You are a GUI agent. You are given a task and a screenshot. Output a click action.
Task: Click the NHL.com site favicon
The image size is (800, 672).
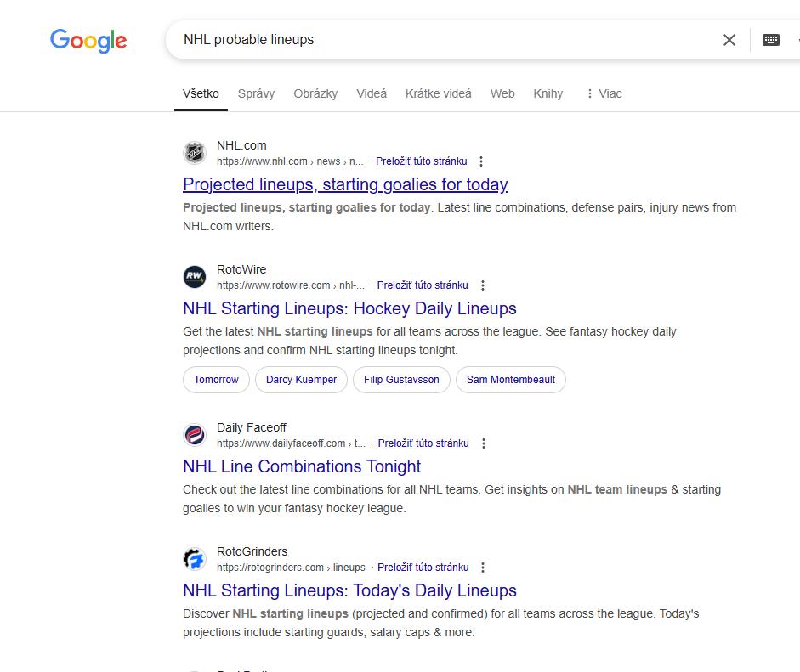195,152
